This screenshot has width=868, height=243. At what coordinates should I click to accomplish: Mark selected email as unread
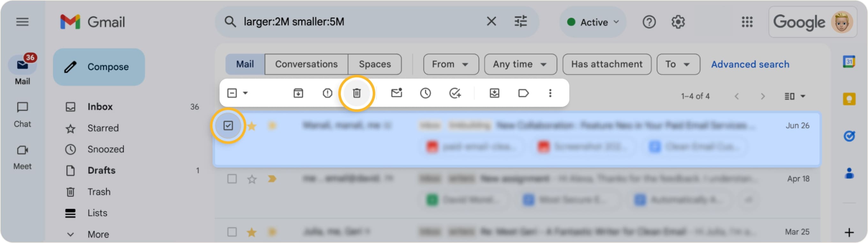[396, 93]
